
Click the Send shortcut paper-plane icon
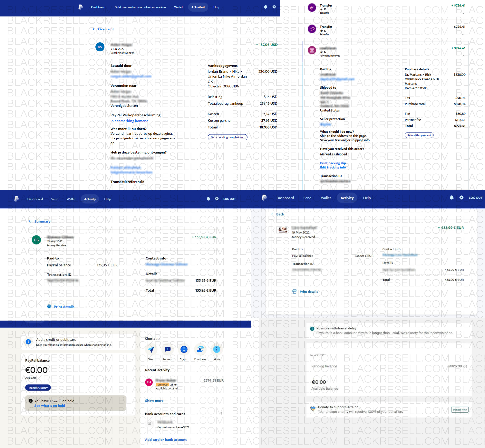pyautogui.click(x=151, y=349)
